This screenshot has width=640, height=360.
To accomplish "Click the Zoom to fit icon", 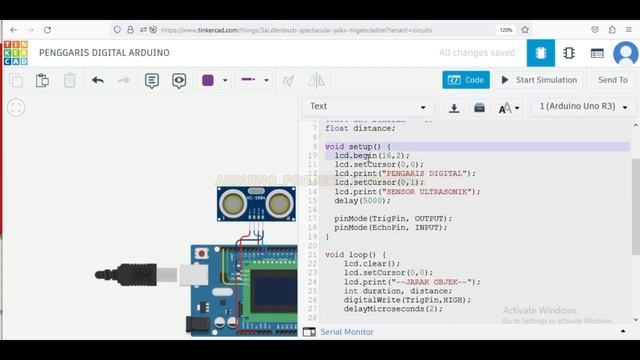I will click(16, 108).
